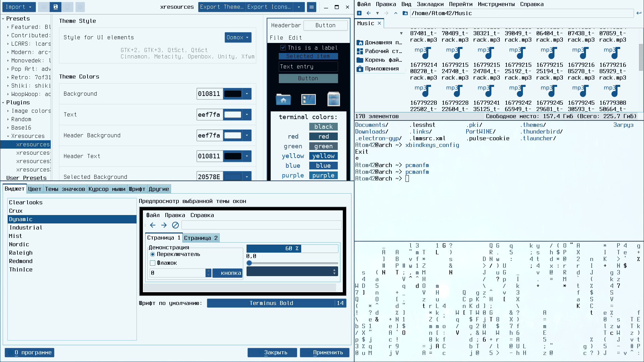Viewport: 644px width, 362px height.
Task: Open the Background color dropdown arrow
Action: 247,94
